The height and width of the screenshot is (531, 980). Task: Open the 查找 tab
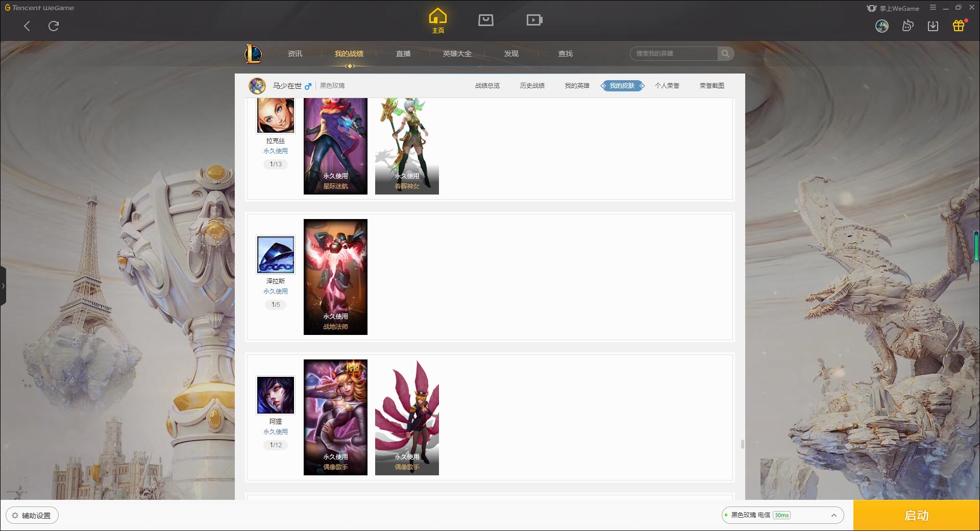[x=566, y=54]
